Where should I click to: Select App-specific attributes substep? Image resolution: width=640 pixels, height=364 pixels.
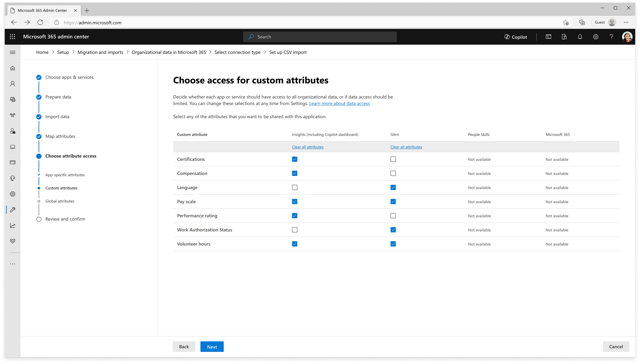click(65, 175)
